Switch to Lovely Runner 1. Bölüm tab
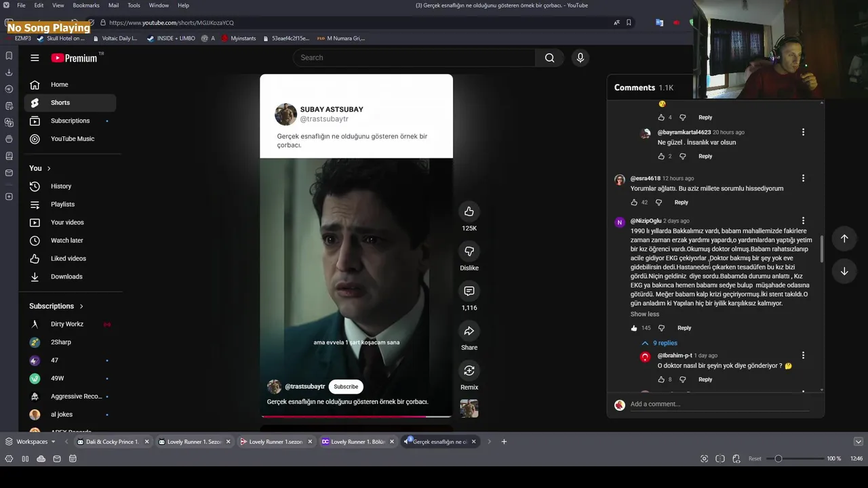This screenshot has height=488, width=868. tap(357, 442)
